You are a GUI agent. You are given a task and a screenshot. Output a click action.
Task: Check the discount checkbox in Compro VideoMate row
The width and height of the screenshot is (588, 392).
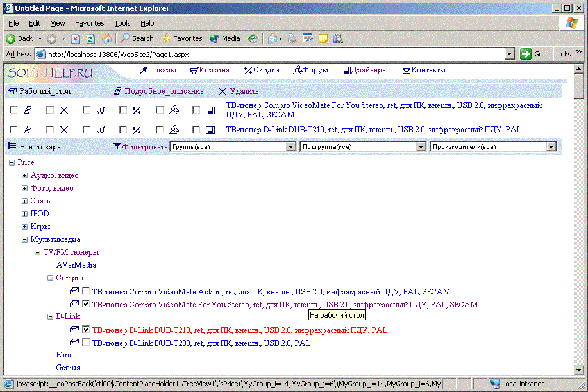(122, 110)
